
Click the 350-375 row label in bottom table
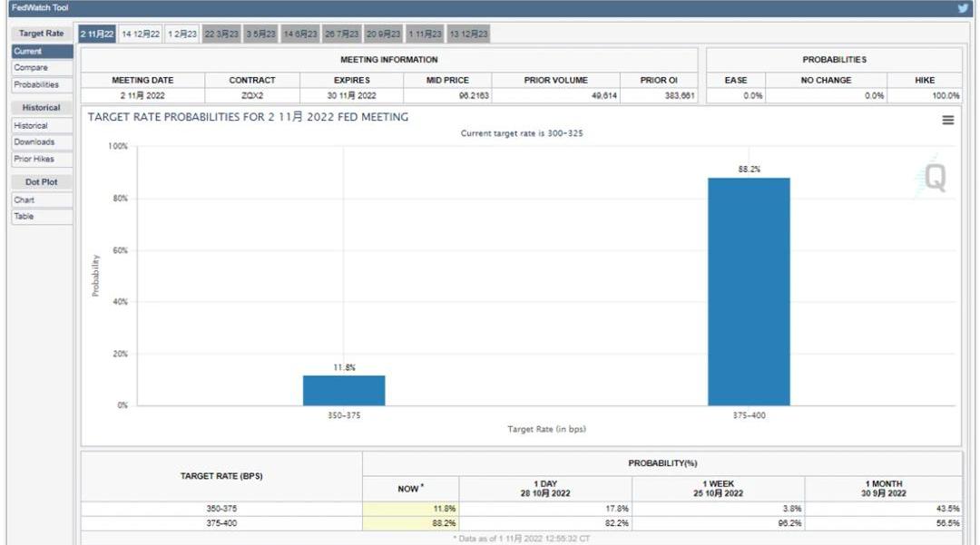pos(221,508)
